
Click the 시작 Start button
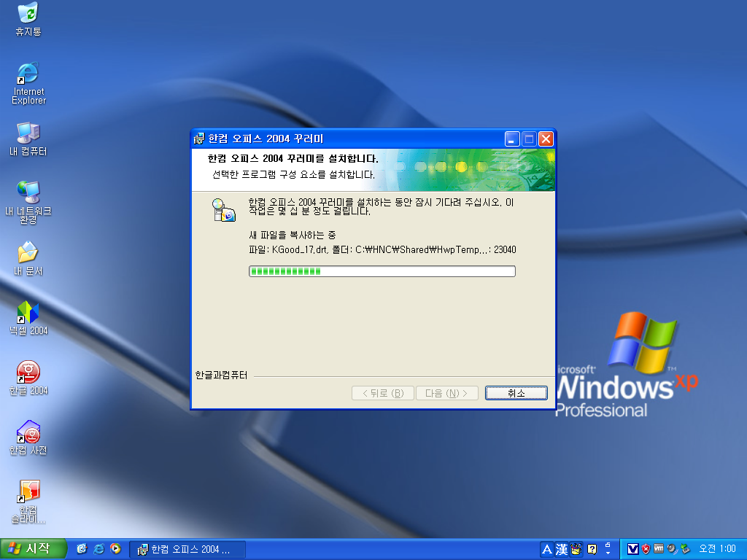pos(34,549)
